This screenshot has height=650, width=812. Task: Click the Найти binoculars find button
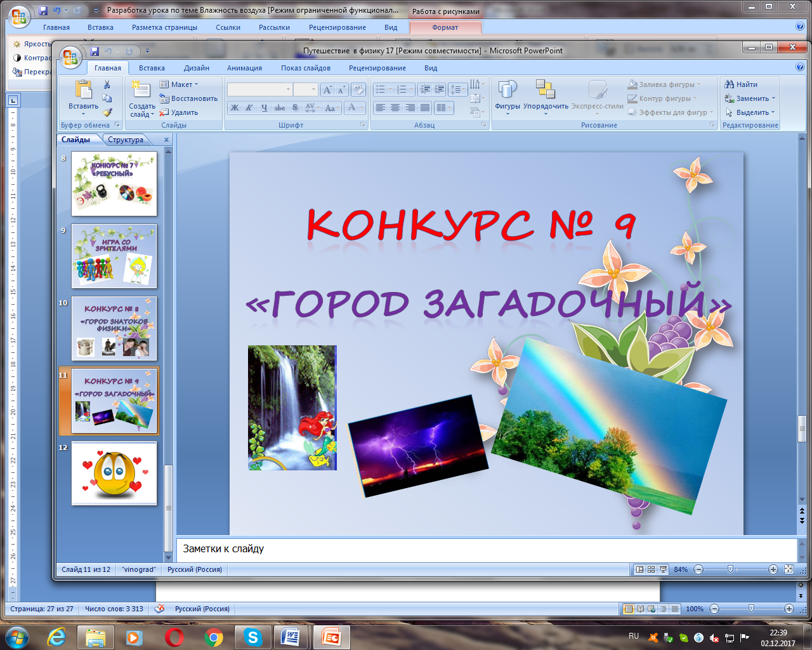(741, 84)
